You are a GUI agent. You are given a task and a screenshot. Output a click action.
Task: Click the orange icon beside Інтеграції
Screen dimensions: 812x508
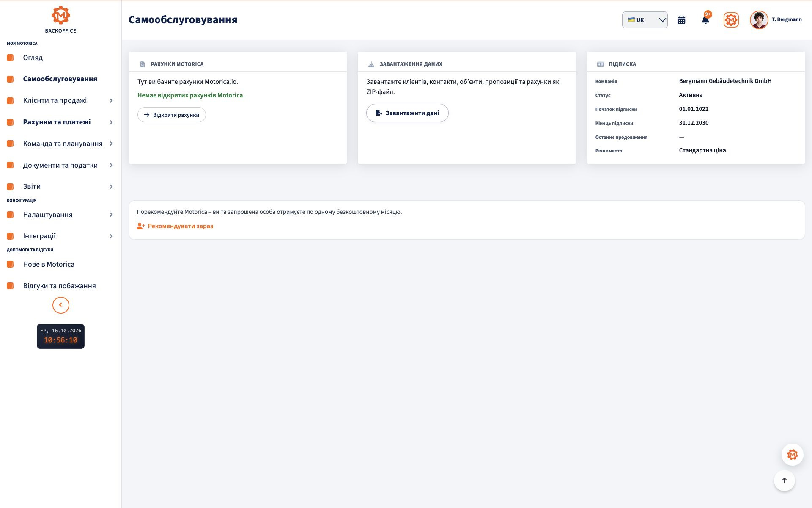[x=10, y=236]
